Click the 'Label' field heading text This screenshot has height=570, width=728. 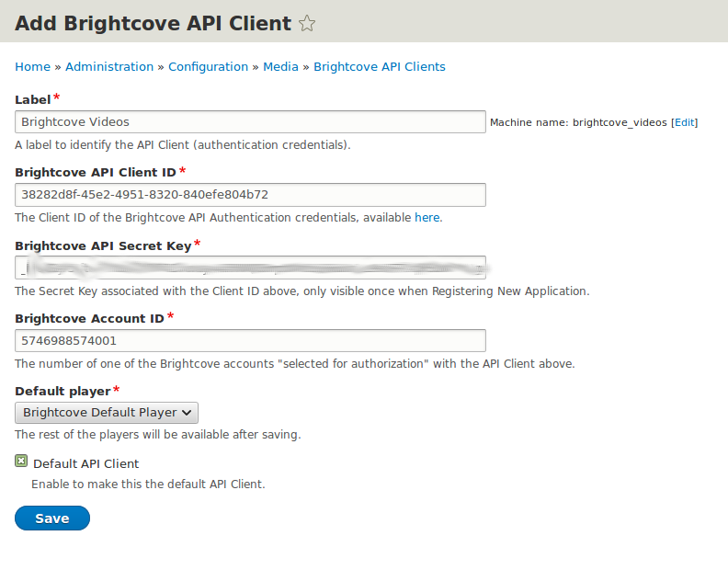[x=32, y=98]
